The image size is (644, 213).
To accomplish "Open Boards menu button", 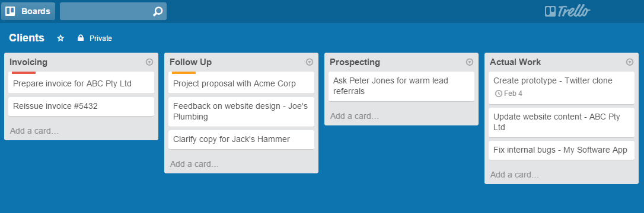I will pos(28,11).
